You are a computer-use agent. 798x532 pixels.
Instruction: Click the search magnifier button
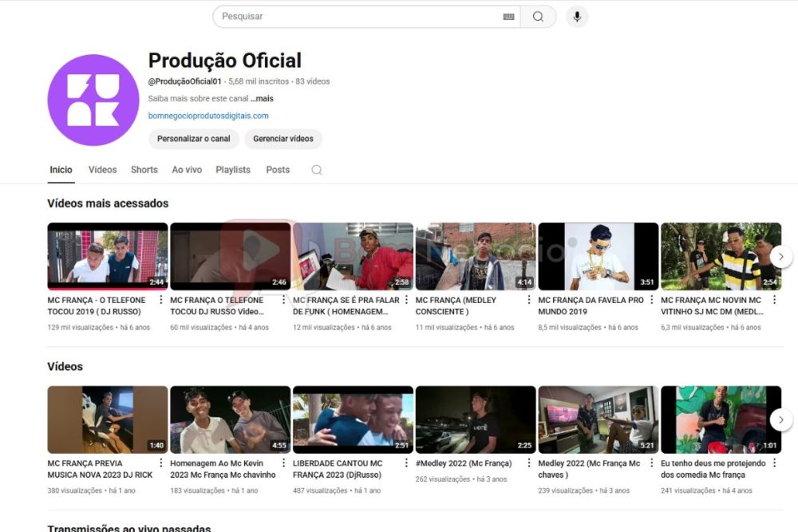(x=538, y=17)
